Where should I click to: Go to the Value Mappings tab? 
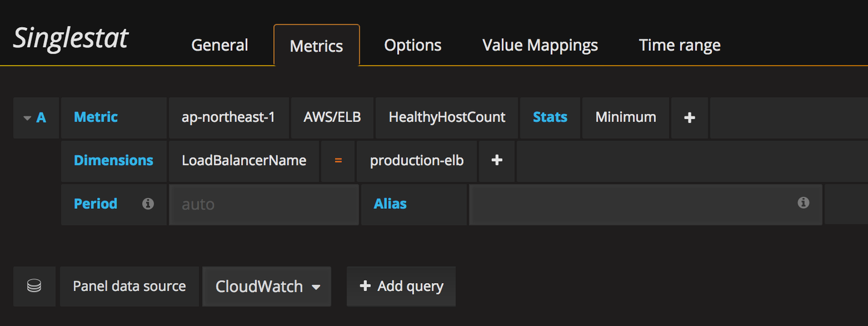(x=540, y=45)
